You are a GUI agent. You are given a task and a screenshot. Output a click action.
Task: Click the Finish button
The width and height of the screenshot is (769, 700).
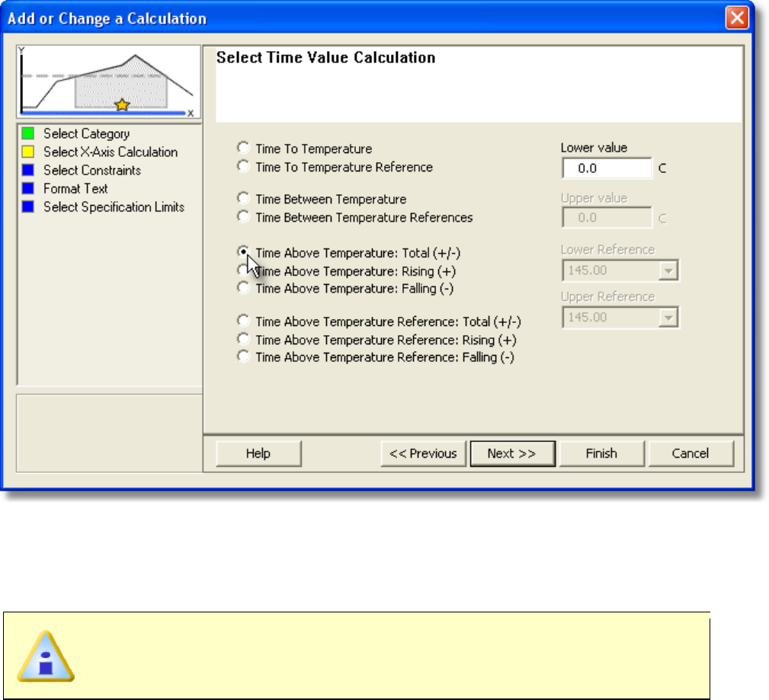click(x=602, y=453)
